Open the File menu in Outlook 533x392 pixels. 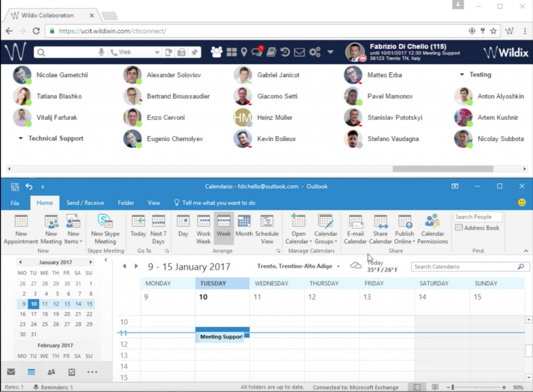pos(15,203)
